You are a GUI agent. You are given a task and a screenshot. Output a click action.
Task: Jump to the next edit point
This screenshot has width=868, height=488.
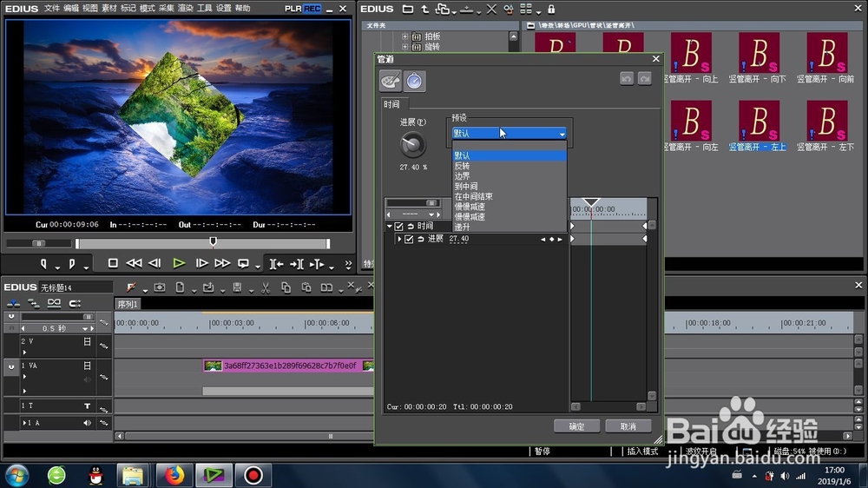297,264
